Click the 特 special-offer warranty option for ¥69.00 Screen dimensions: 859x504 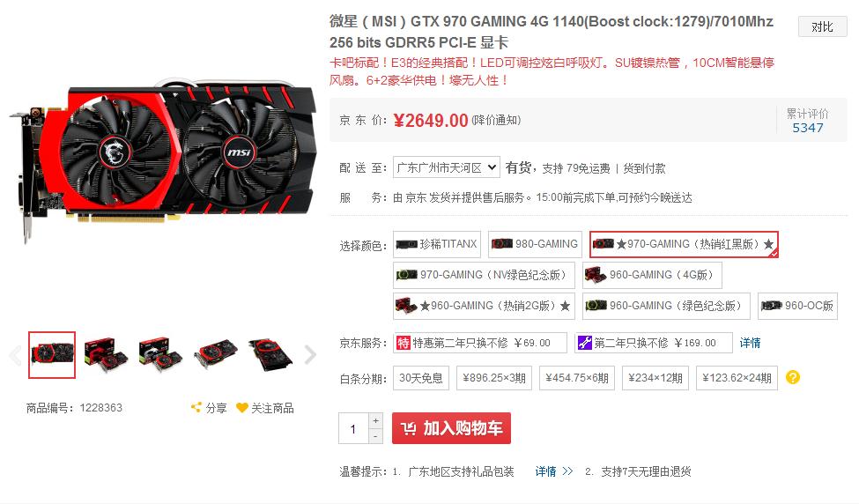coord(479,343)
